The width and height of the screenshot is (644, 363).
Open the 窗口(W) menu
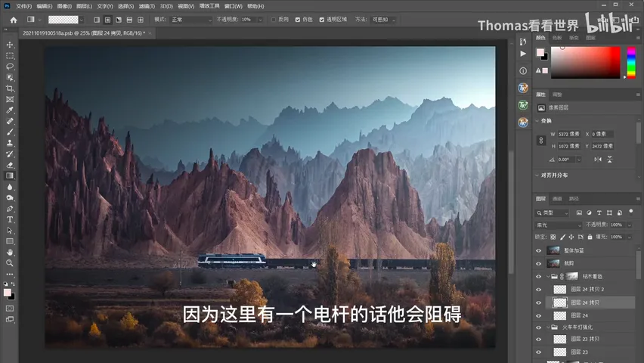pyautogui.click(x=234, y=6)
